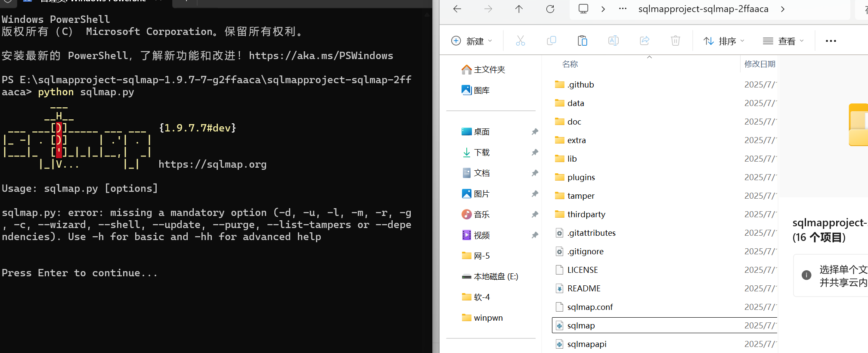Sort by 名称 column header
Image resolution: width=868 pixels, height=353 pixels.
[570, 64]
